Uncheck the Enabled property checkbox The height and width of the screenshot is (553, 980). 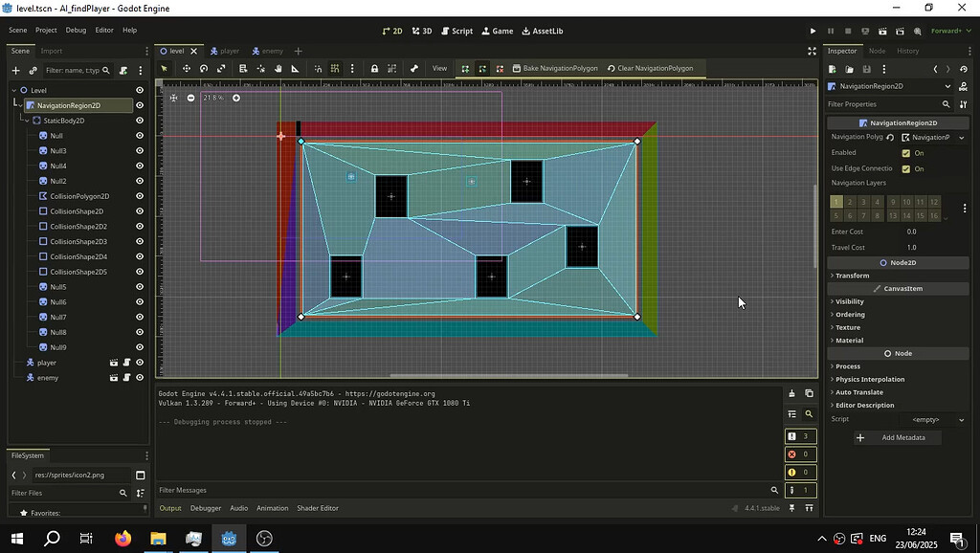(905, 153)
